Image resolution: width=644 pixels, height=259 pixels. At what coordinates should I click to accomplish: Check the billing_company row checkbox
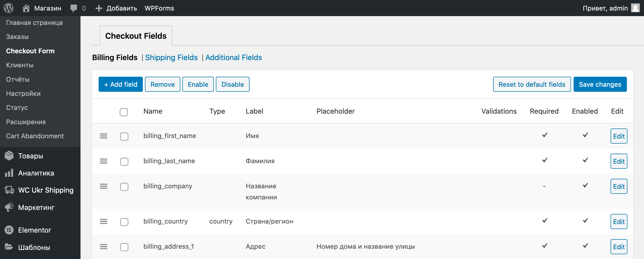tap(124, 187)
